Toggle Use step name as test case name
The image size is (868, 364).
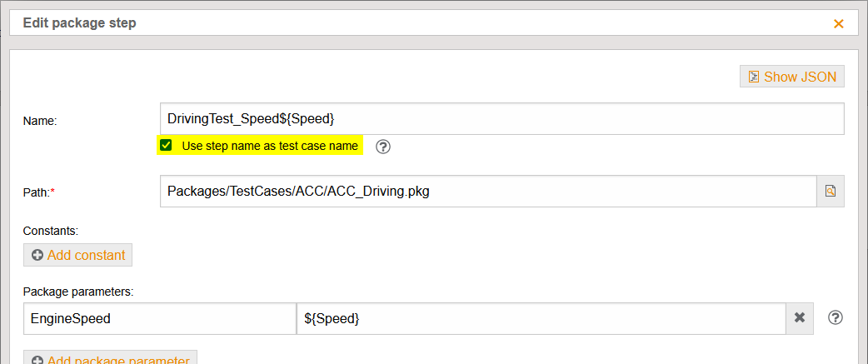(x=167, y=146)
